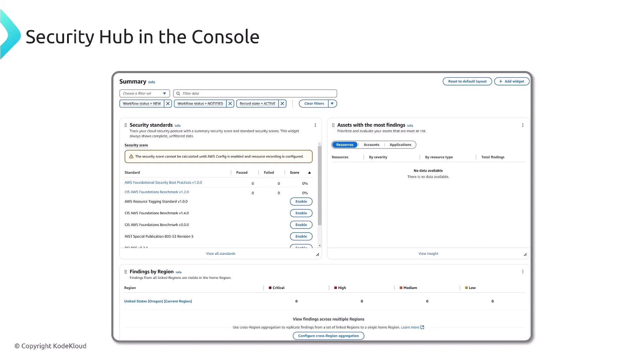Open Assets with most findings options menu
644x362 pixels.
point(523,125)
